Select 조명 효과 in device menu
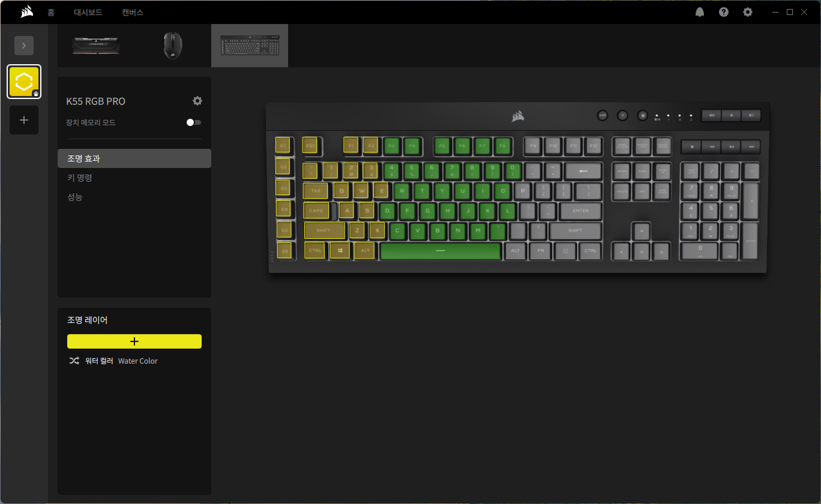 pos(134,158)
